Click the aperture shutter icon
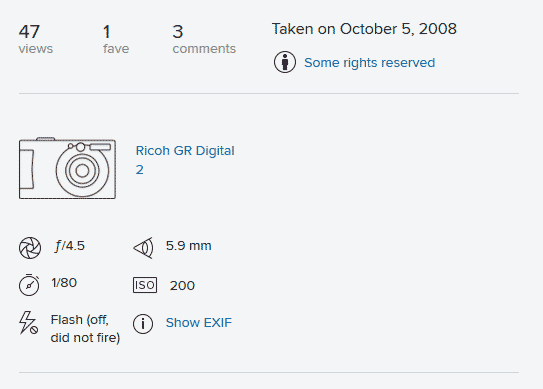The image size is (543, 389). point(30,248)
